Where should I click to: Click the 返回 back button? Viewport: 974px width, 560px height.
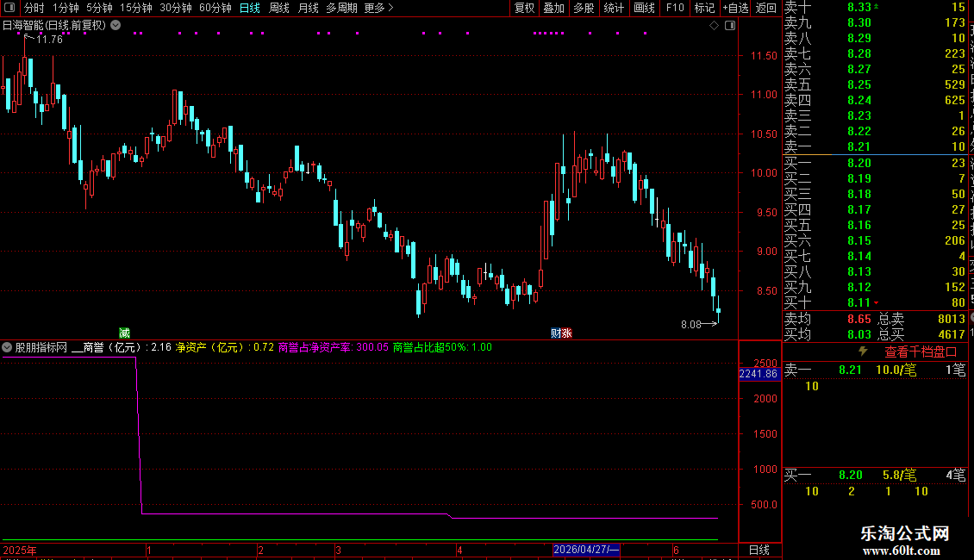click(766, 8)
